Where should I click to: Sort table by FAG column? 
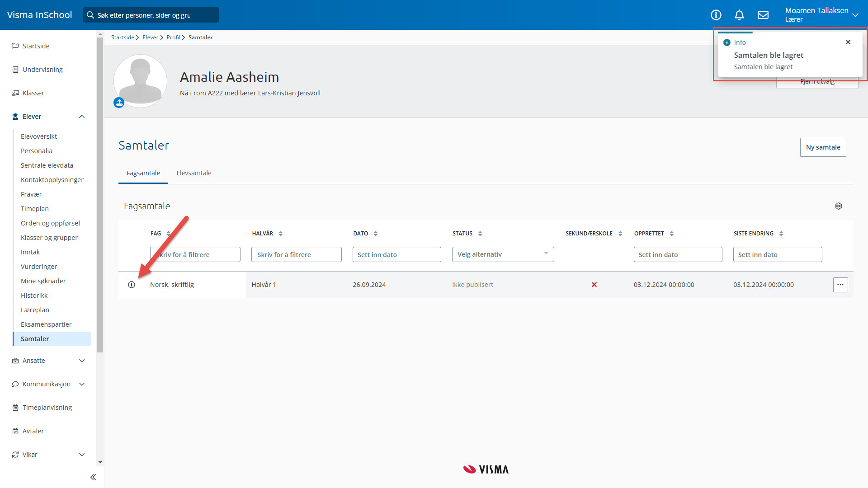(169, 234)
